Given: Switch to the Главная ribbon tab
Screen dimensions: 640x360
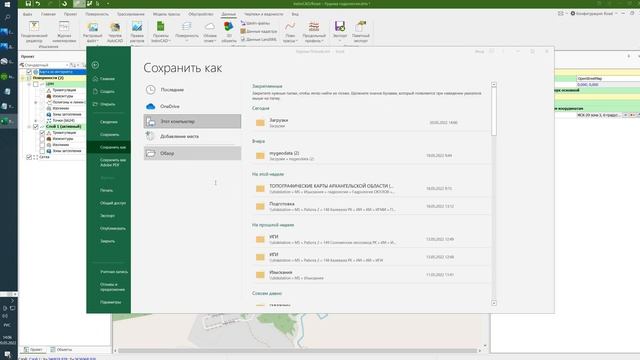Looking at the screenshot, I should pos(48,14).
